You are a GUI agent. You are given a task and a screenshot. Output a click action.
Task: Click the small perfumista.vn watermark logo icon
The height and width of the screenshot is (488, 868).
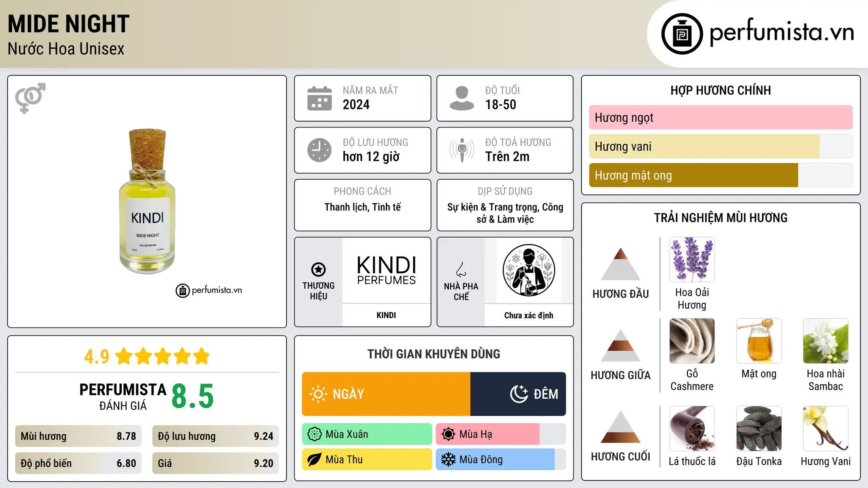point(183,291)
